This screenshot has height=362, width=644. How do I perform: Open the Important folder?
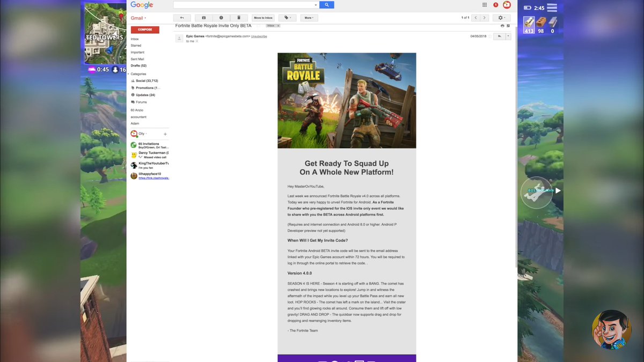pyautogui.click(x=137, y=53)
